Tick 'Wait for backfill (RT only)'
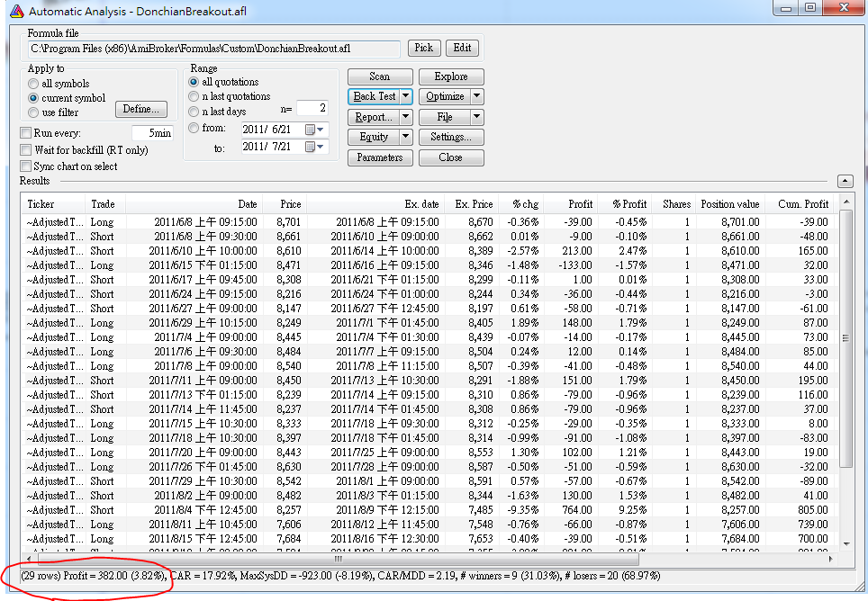 25,150
